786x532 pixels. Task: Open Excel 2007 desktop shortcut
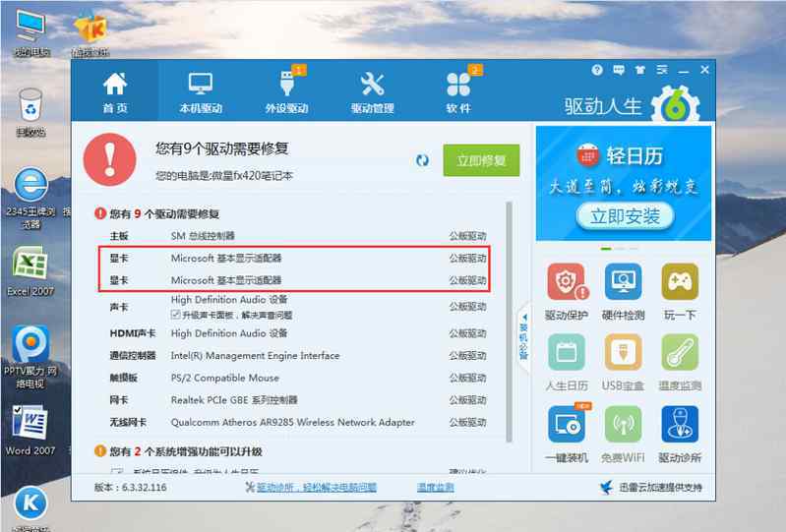coord(30,271)
